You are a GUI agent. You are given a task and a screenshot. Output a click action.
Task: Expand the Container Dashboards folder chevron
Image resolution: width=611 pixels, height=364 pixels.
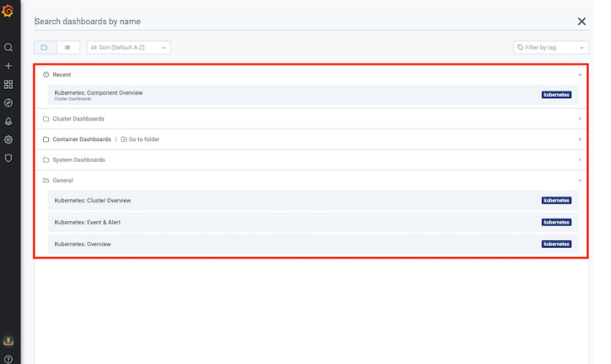pyautogui.click(x=580, y=139)
